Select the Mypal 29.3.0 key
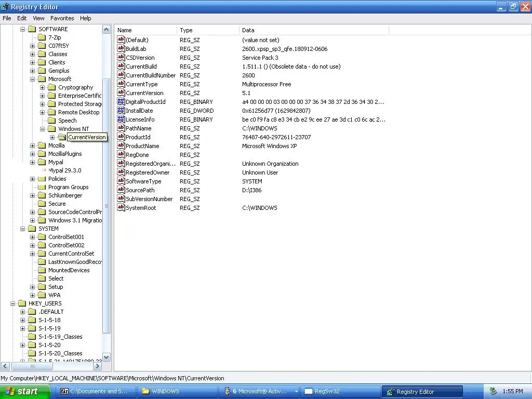Image resolution: width=532 pixels, height=399 pixels. pos(65,170)
